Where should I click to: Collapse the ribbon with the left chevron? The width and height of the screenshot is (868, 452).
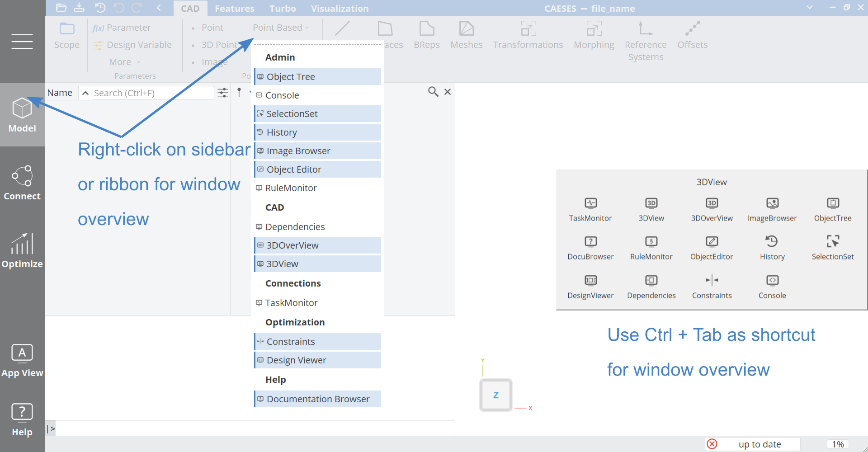click(x=159, y=8)
